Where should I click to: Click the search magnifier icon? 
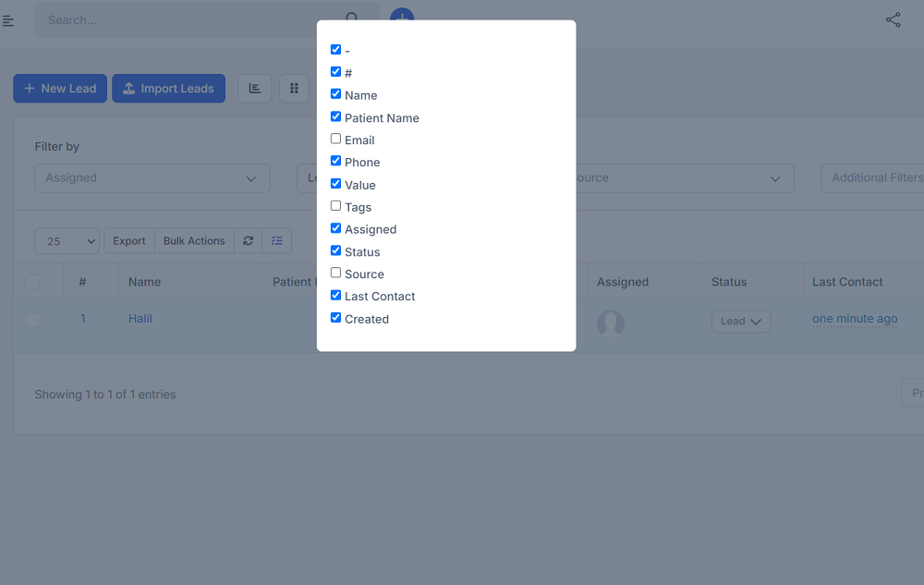tap(354, 18)
